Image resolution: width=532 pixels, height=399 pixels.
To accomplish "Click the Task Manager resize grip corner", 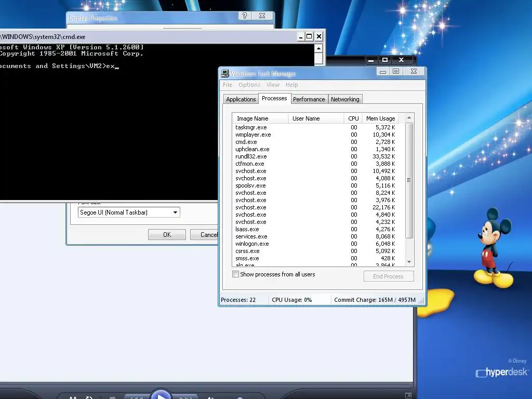I will pos(422,301).
